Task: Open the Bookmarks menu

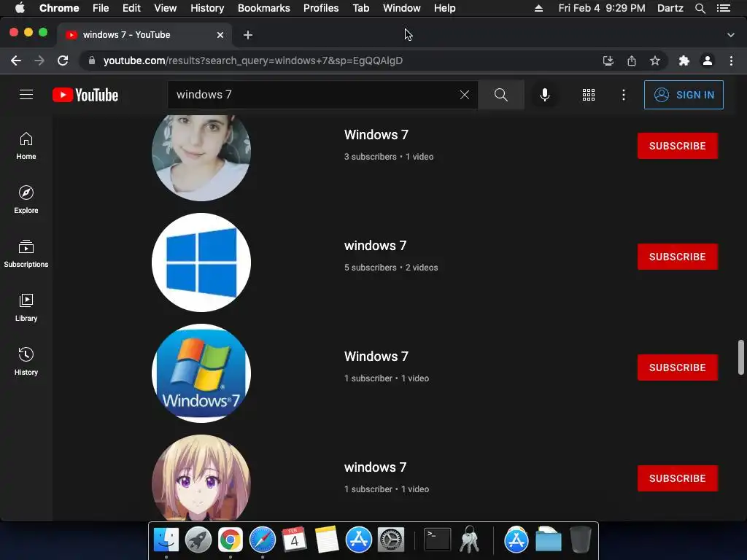Action: point(264,8)
